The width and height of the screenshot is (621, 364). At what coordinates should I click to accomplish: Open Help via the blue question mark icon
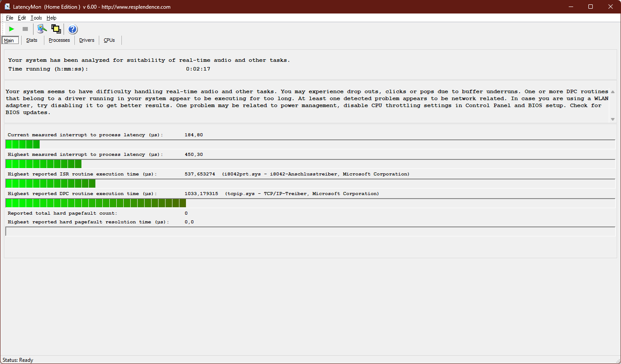(x=73, y=29)
